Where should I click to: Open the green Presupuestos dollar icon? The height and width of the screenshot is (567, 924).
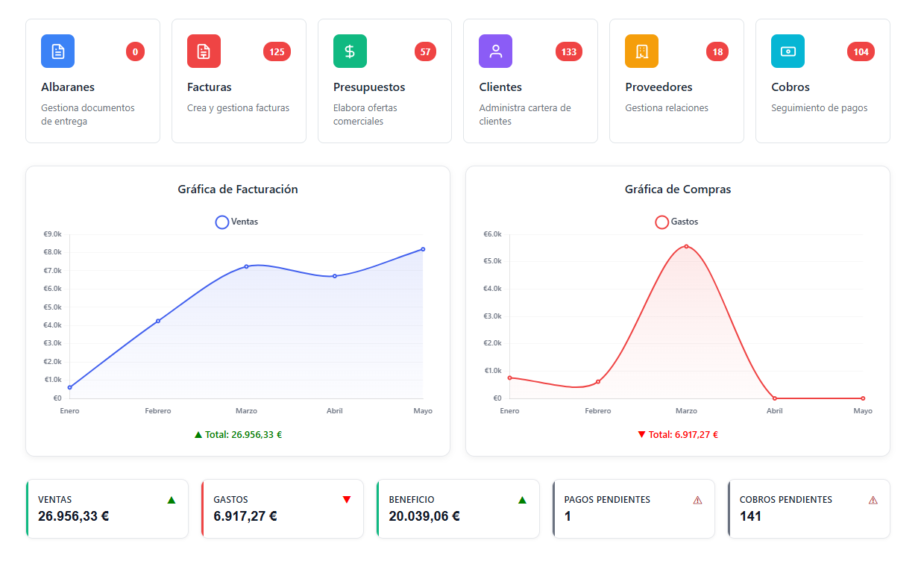pos(350,51)
